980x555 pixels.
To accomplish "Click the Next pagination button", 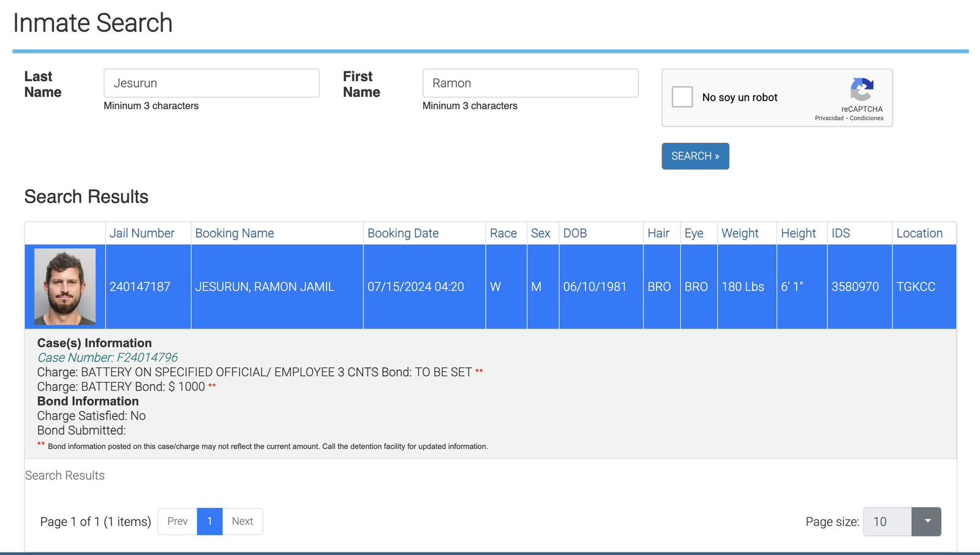I will pyautogui.click(x=243, y=521).
